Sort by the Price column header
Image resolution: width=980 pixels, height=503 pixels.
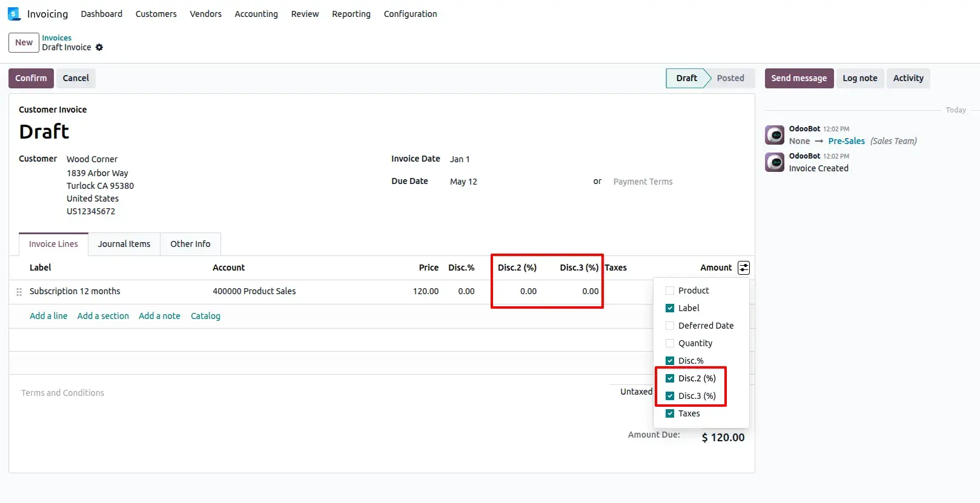[x=429, y=268]
